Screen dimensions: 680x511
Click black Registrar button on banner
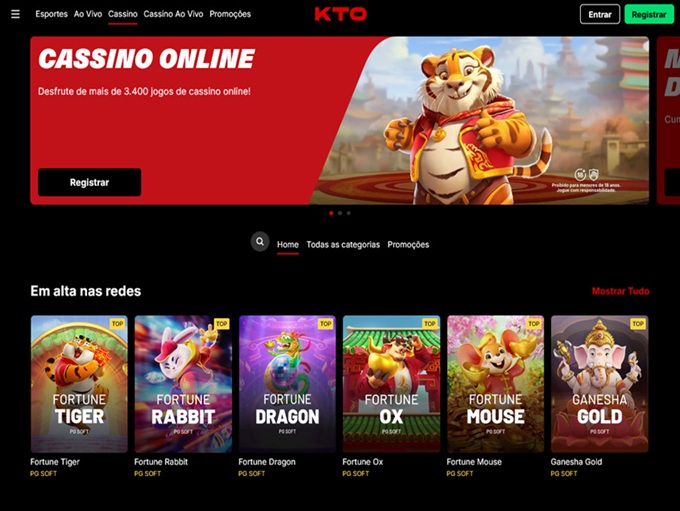[x=89, y=182]
